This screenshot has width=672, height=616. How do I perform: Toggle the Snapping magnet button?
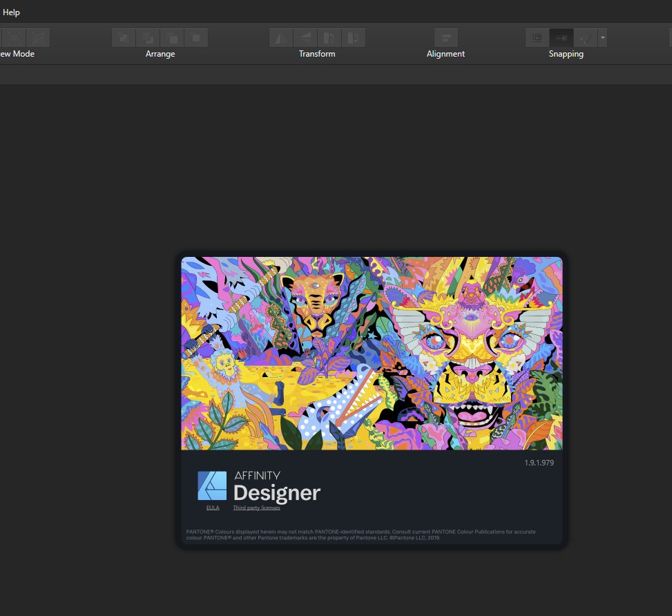coord(584,37)
